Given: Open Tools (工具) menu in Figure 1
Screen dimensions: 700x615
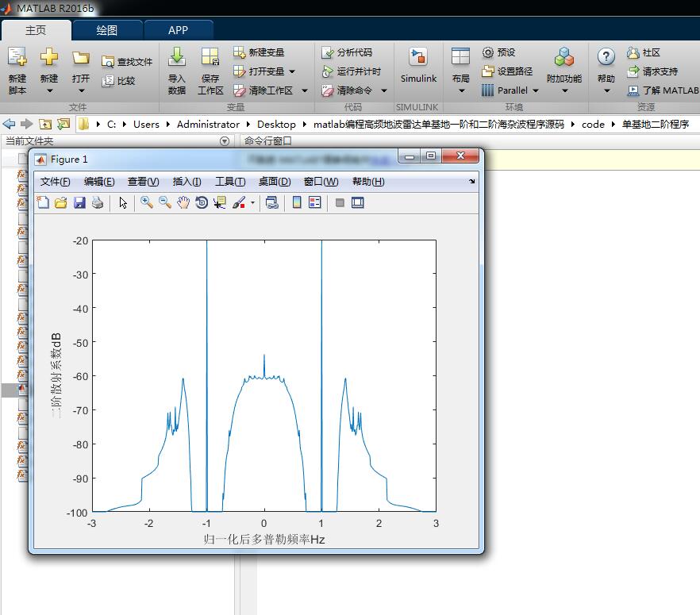Looking at the screenshot, I should pos(230,182).
